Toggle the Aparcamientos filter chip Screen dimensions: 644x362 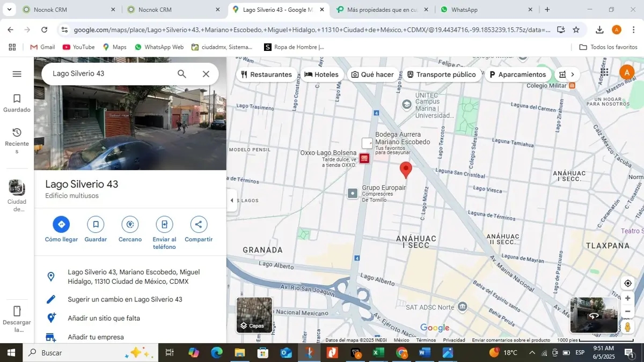517,75
